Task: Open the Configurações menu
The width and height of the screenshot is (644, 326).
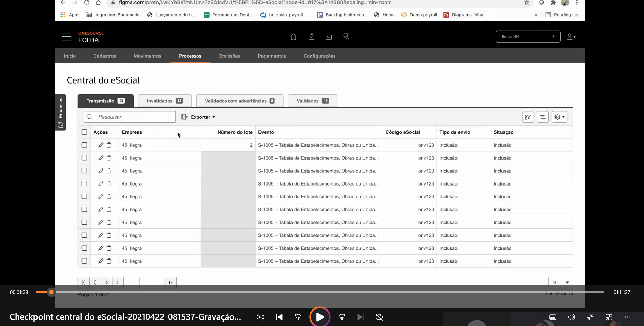Action: click(320, 56)
